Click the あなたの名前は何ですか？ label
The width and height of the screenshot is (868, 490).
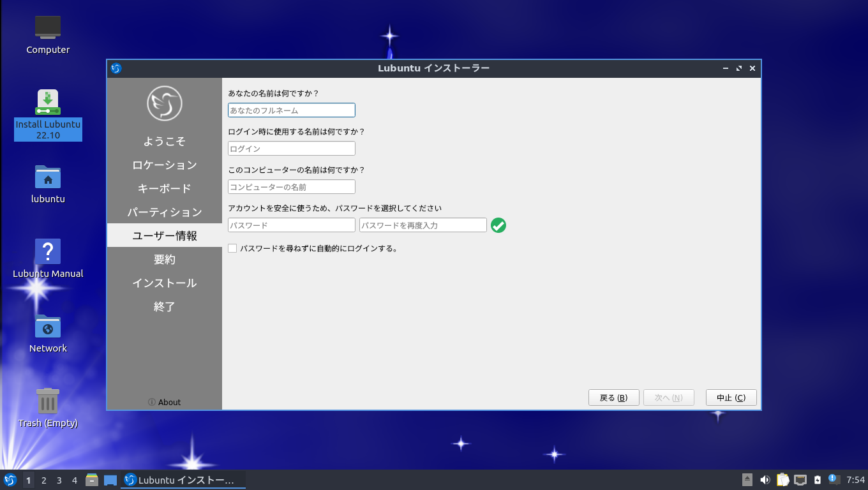tap(273, 93)
